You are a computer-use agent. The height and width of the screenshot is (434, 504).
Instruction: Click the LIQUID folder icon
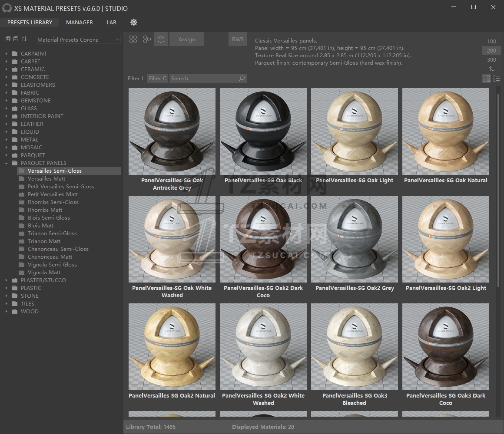(x=14, y=132)
